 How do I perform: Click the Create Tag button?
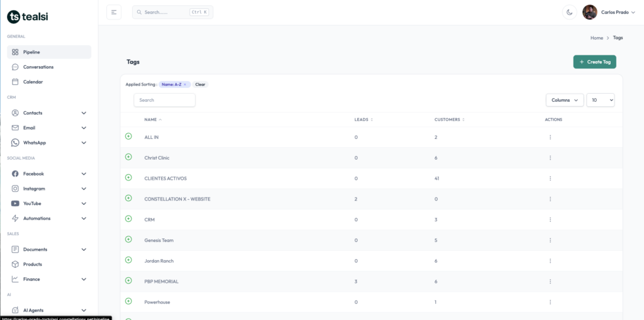[594, 62]
